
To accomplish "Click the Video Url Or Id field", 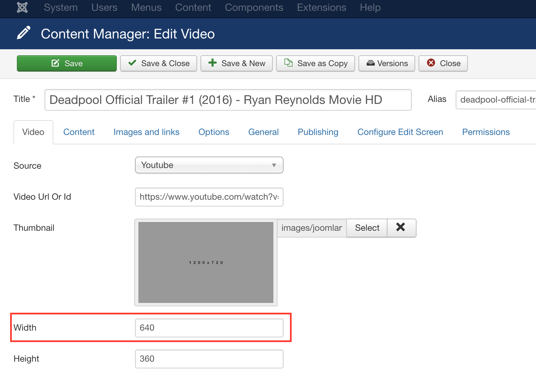I will (x=209, y=197).
